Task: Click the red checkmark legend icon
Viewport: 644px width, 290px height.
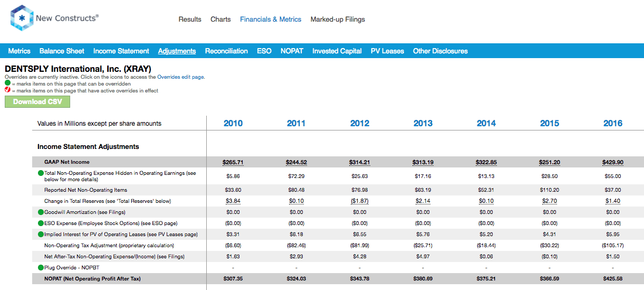Action: pyautogui.click(x=7, y=90)
